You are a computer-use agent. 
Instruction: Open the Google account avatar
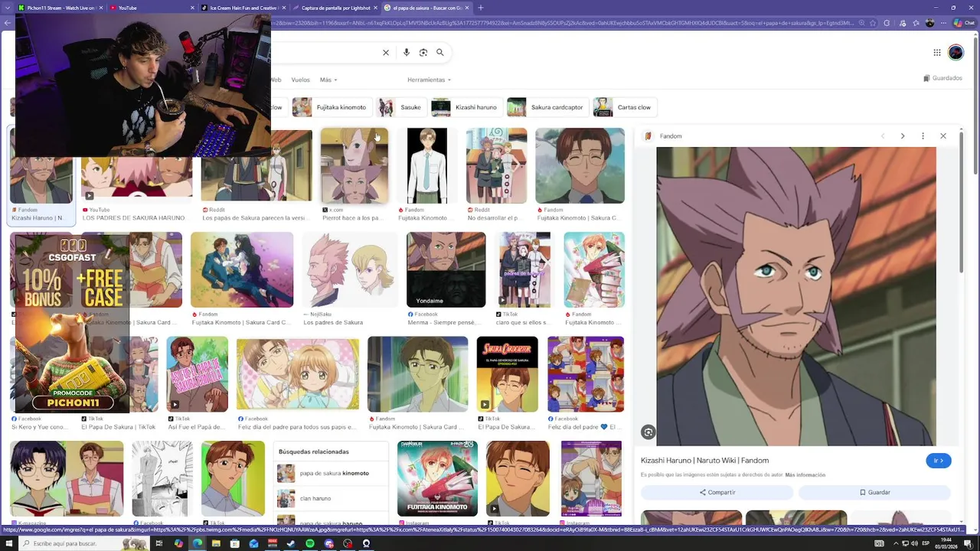955,52
